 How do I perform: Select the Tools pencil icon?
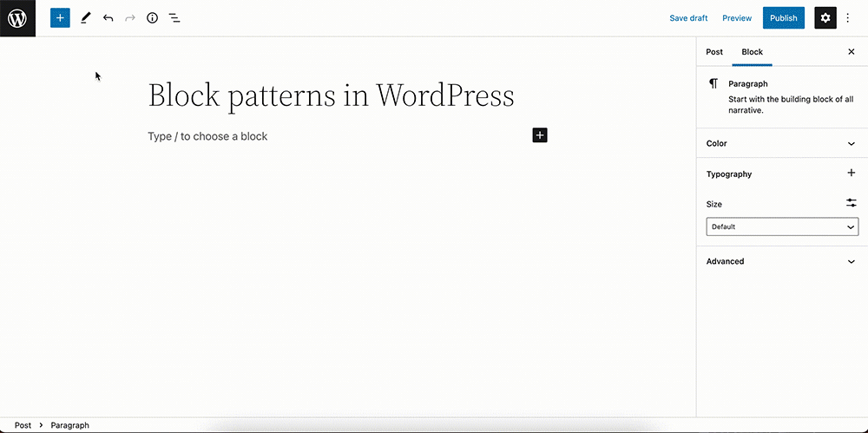85,18
